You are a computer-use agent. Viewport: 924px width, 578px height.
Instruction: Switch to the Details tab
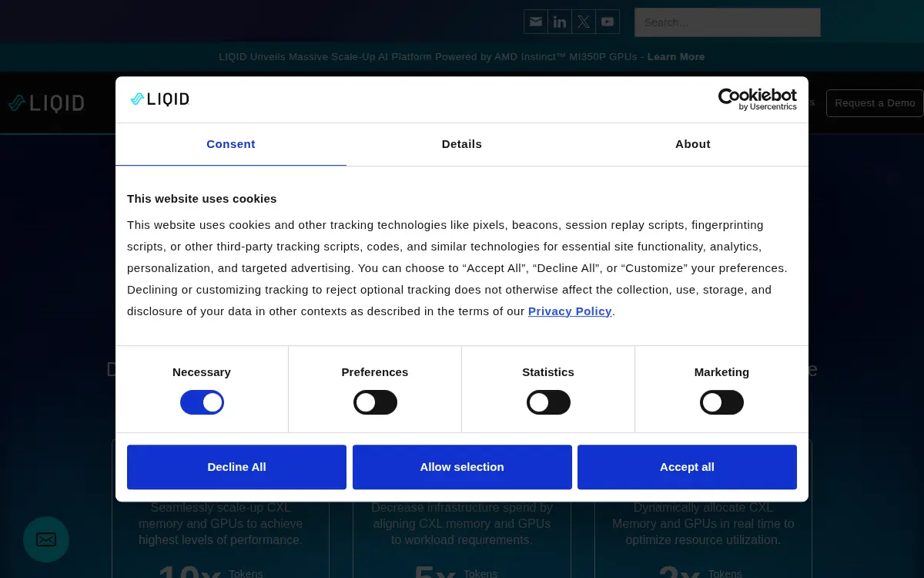point(462,144)
